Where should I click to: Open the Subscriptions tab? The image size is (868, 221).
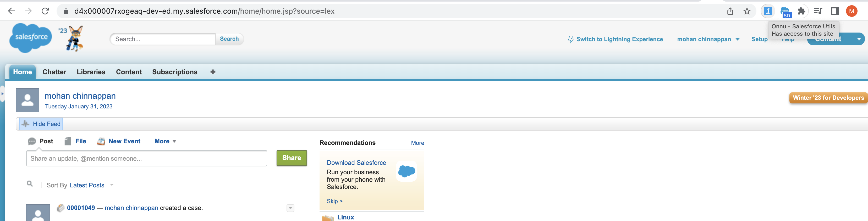pyautogui.click(x=174, y=72)
